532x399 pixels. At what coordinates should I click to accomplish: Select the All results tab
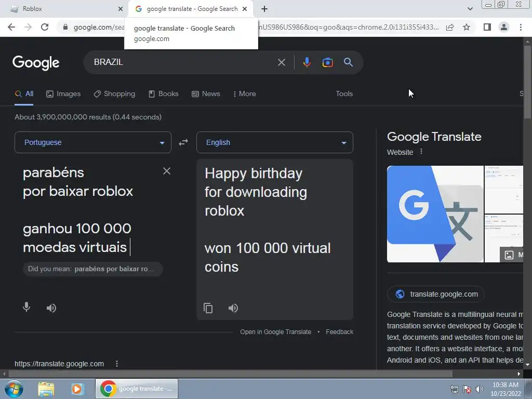[x=24, y=94]
